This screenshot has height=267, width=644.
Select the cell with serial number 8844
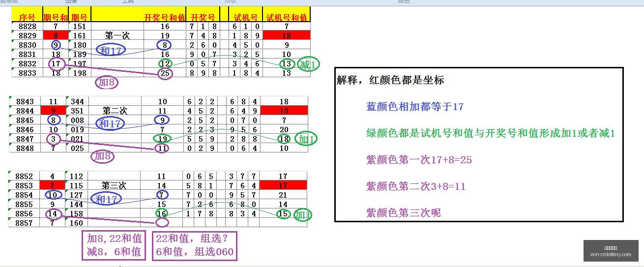tap(25, 111)
